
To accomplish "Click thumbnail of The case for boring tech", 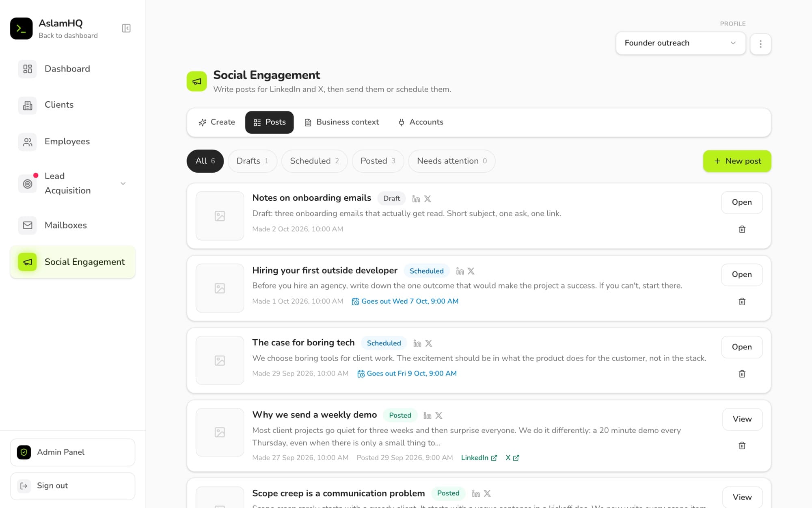I will tap(220, 361).
